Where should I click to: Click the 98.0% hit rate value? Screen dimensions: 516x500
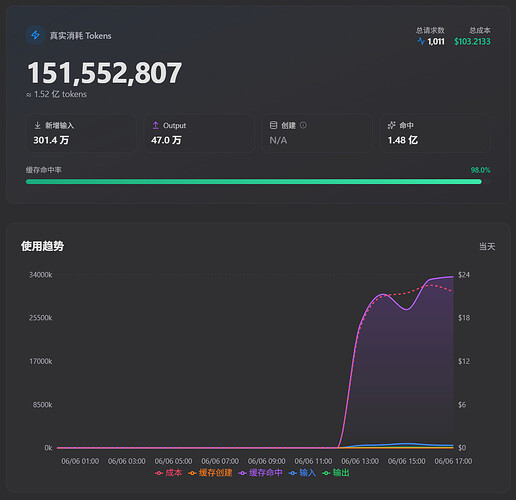pyautogui.click(x=480, y=170)
